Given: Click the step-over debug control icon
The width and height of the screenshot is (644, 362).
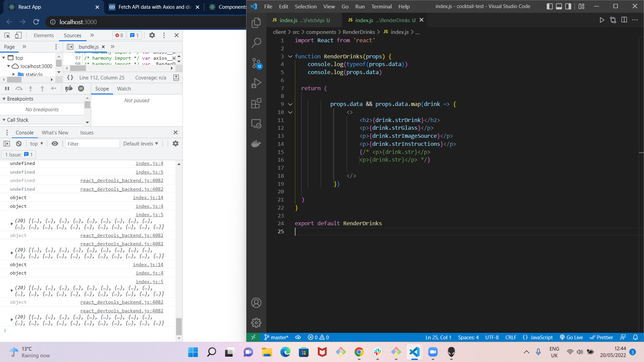Looking at the screenshot, I should (x=18, y=88).
